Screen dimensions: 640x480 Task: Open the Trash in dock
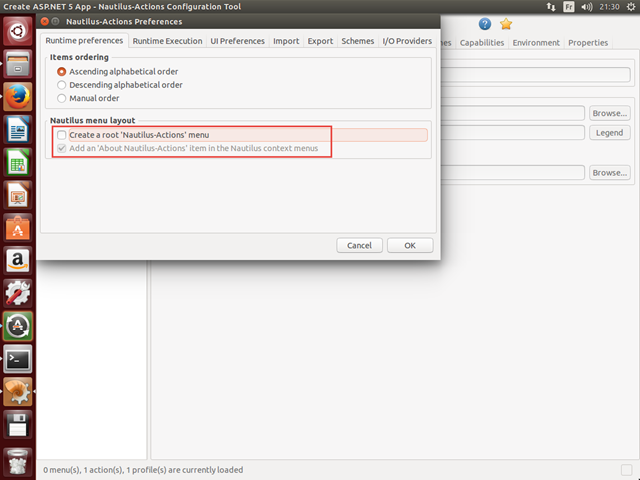pos(18,462)
